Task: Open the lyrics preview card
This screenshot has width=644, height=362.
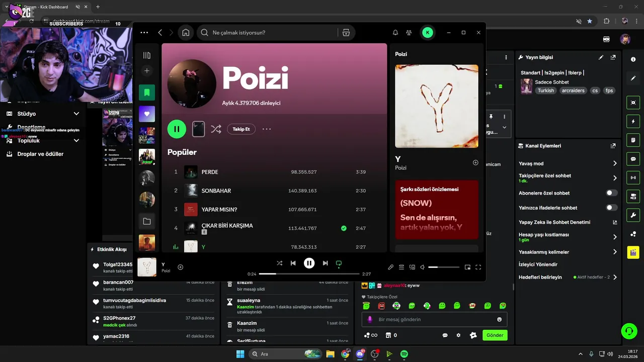Action: click(x=437, y=209)
